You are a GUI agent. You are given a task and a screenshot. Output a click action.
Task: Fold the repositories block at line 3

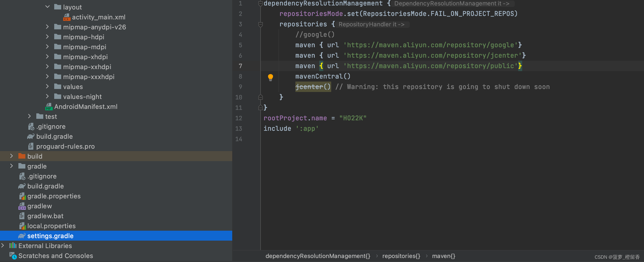coord(260,24)
